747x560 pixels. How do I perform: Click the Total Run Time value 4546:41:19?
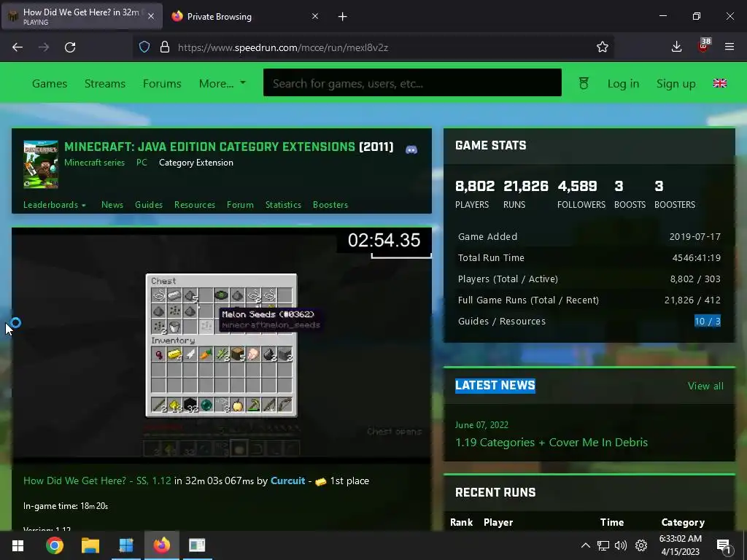tap(696, 257)
